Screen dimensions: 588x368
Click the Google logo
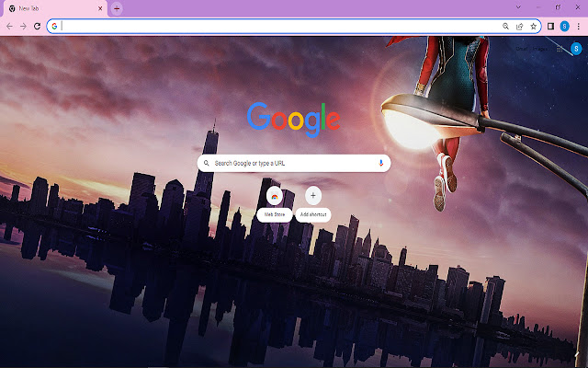(x=294, y=120)
